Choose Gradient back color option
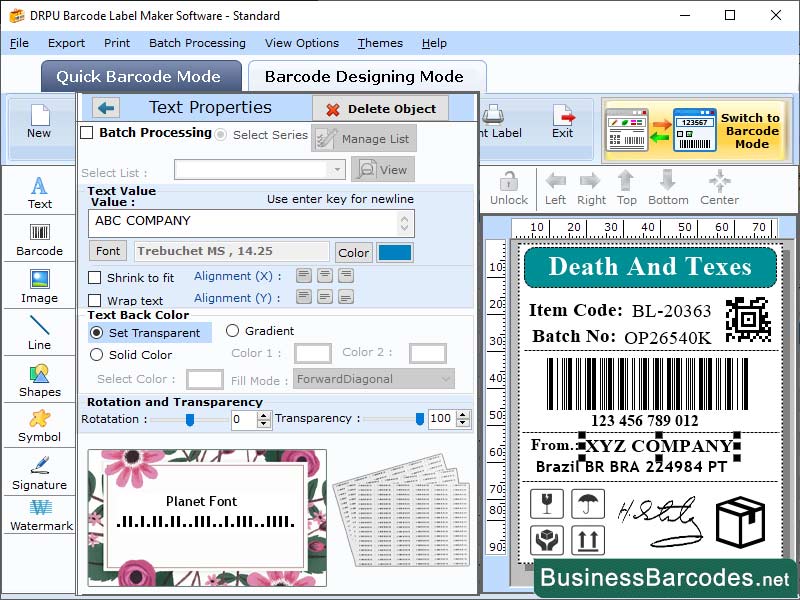 pyautogui.click(x=232, y=331)
